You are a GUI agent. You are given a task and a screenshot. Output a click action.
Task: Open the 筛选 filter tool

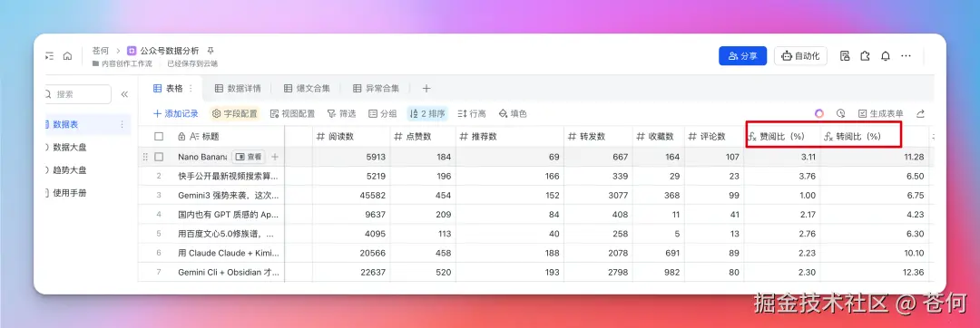coord(341,113)
